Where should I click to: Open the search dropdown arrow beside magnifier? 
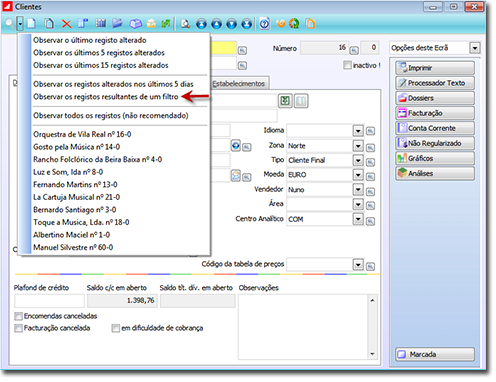pyautogui.click(x=20, y=23)
